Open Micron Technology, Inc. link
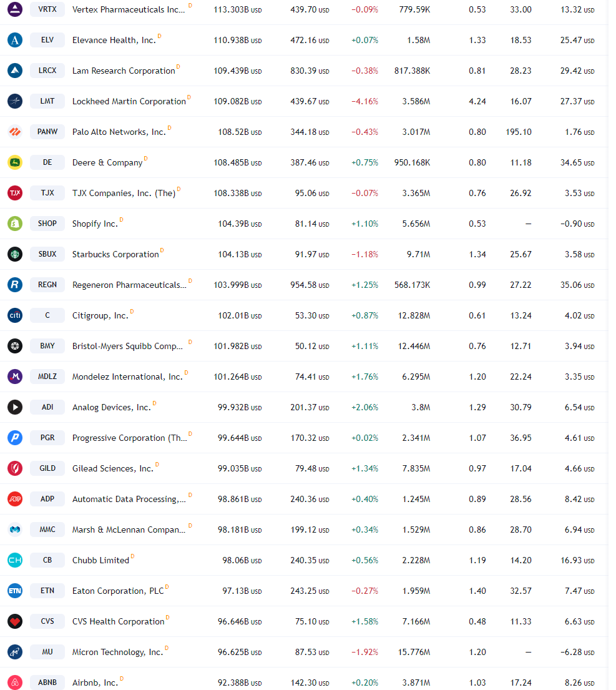The image size is (616, 690). tap(117, 652)
